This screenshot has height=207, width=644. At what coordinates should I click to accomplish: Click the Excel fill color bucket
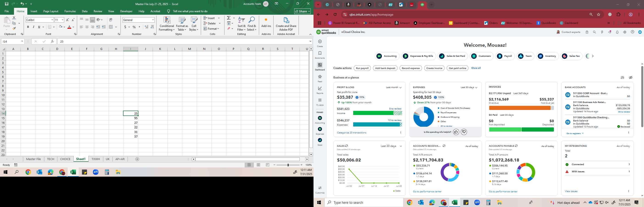[60, 27]
